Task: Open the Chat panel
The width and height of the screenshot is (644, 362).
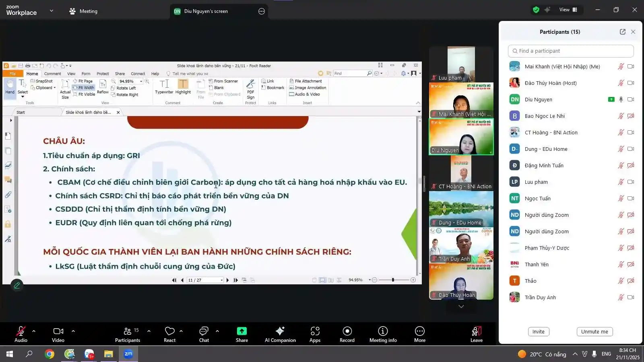Action: click(x=204, y=331)
